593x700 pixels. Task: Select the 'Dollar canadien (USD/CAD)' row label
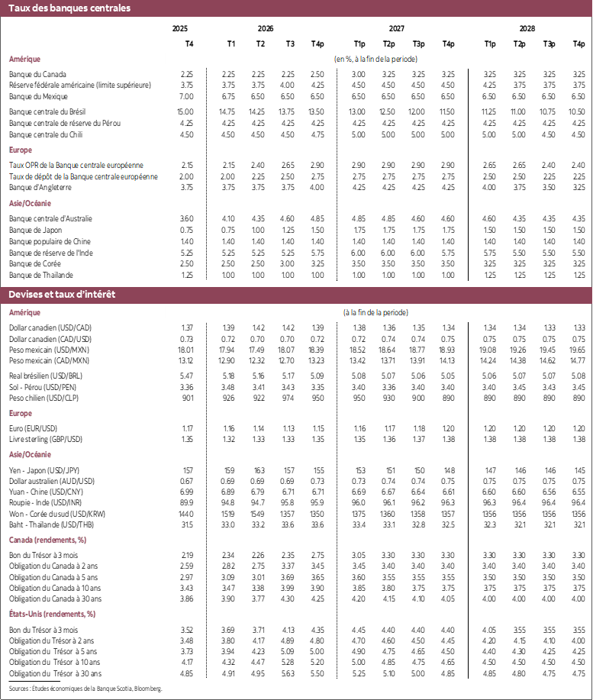click(50, 327)
